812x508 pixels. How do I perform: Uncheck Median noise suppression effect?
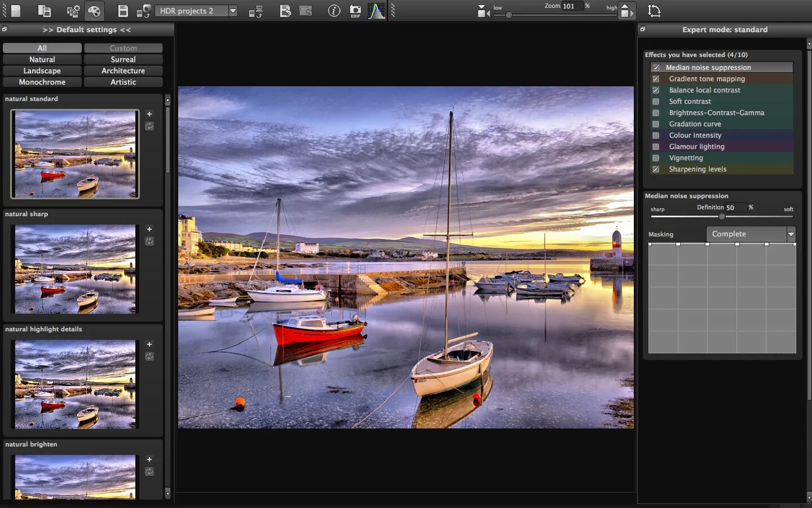tap(656, 67)
